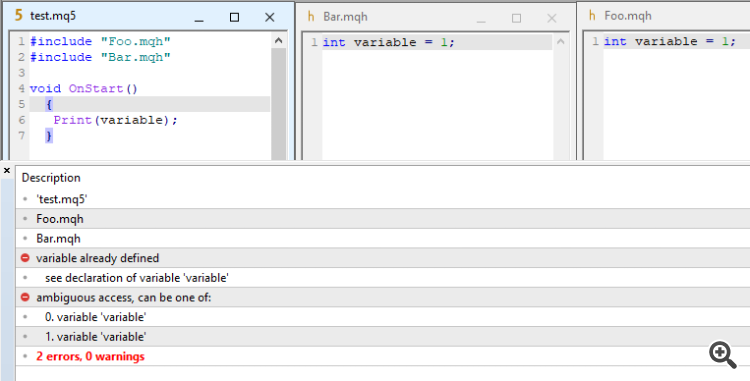
Task: Activate the Bar.mqh window title
Action: (345, 17)
